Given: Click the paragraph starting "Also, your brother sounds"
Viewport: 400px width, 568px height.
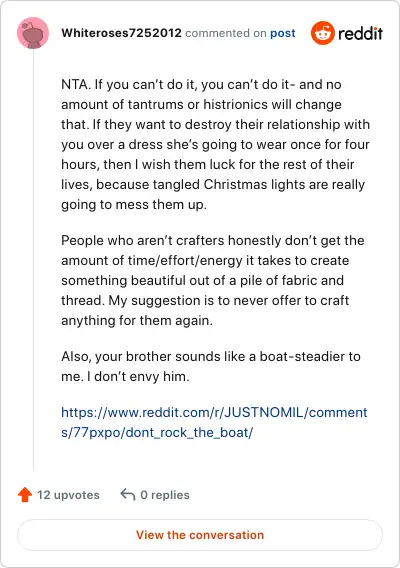Looking at the screenshot, I should [x=211, y=367].
